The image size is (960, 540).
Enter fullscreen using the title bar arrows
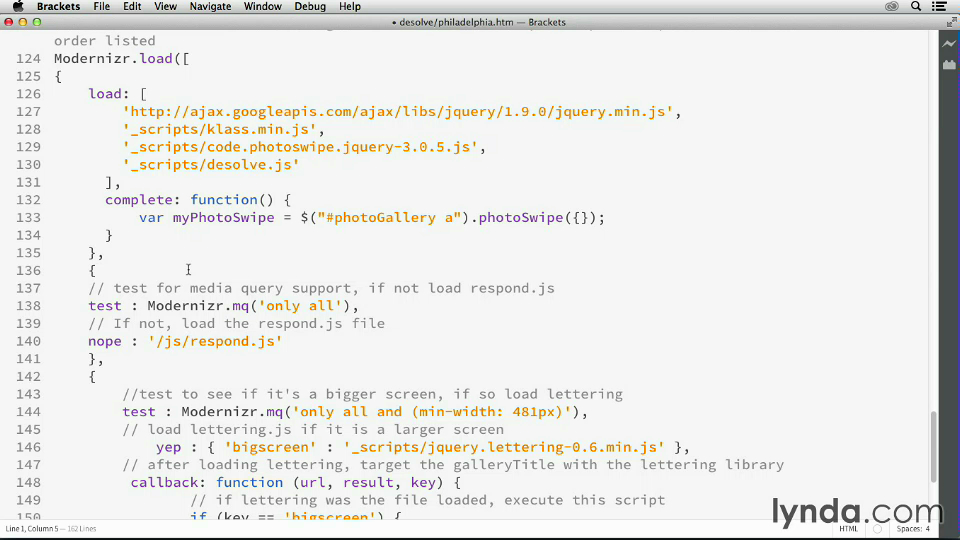pyautogui.click(x=951, y=22)
